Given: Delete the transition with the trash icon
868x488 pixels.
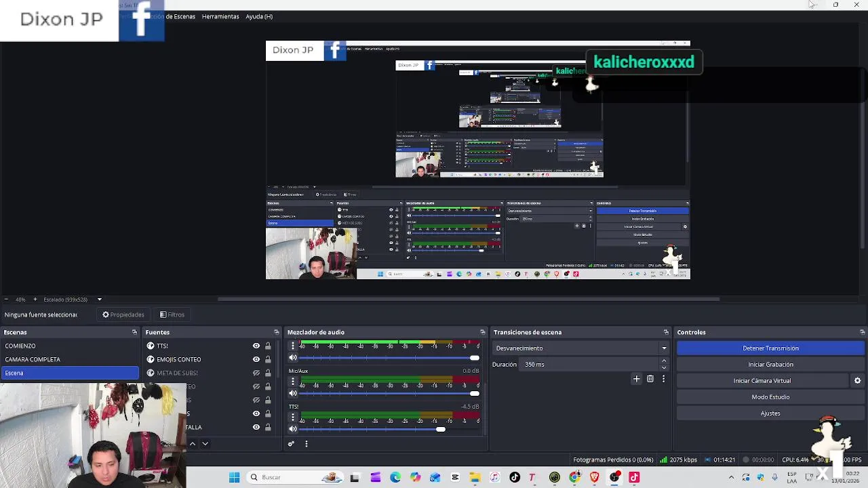Looking at the screenshot, I should (650, 379).
